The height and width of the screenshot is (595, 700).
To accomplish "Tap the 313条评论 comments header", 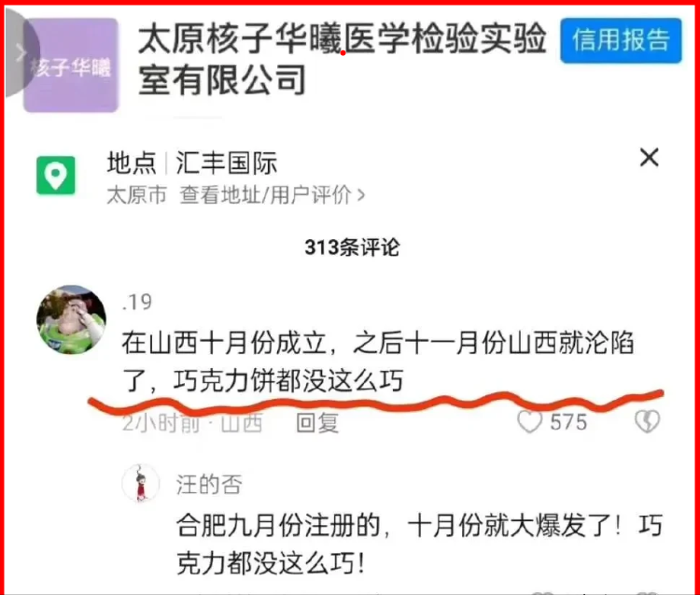I will (x=352, y=248).
